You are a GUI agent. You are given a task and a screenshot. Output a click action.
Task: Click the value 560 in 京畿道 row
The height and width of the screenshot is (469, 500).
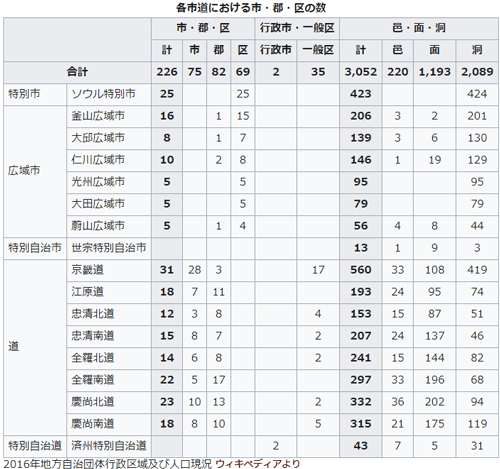[361, 270]
